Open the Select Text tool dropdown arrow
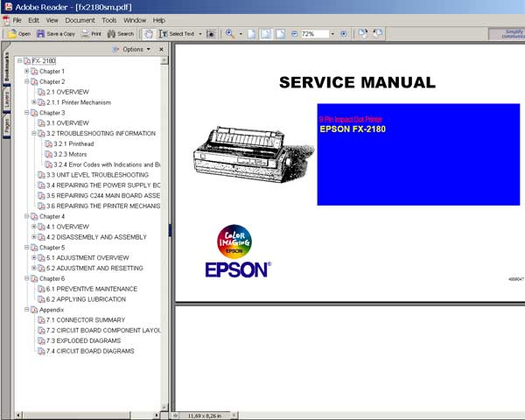Screen dimensions: 525x420 point(200,34)
